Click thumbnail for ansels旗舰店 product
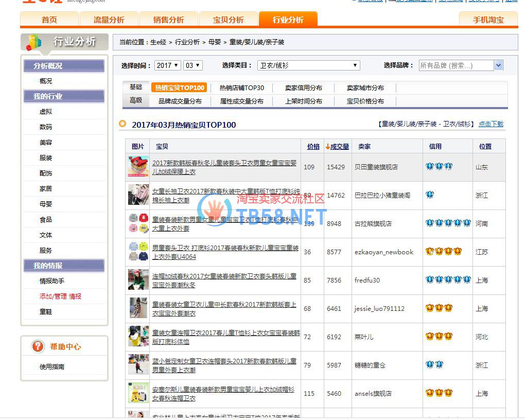The image size is (525, 420). pyautogui.click(x=138, y=393)
